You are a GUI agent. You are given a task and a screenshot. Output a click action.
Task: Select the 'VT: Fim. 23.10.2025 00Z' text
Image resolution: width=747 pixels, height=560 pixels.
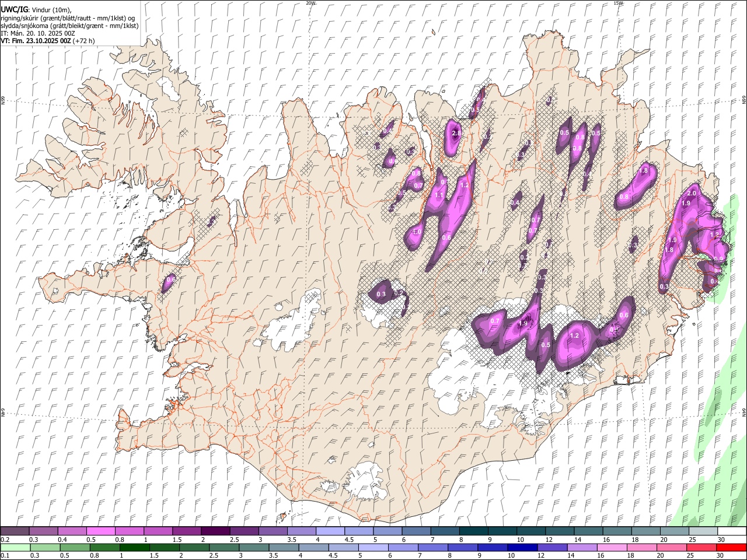click(36, 41)
